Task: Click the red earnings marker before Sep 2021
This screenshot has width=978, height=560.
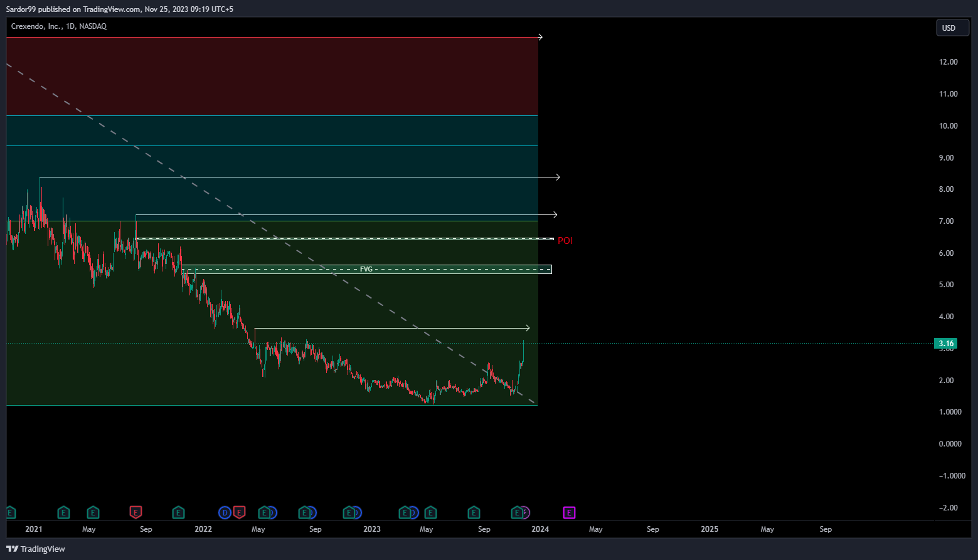Action: [x=136, y=513]
